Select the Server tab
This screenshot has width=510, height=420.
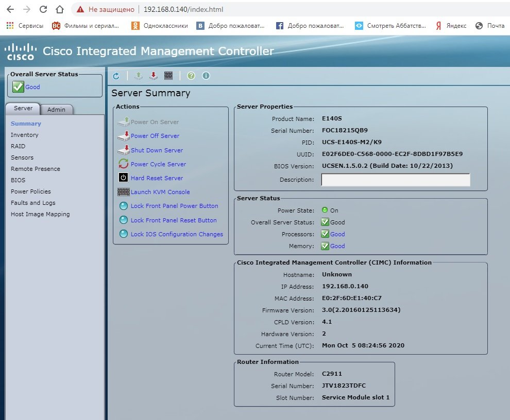pos(23,109)
